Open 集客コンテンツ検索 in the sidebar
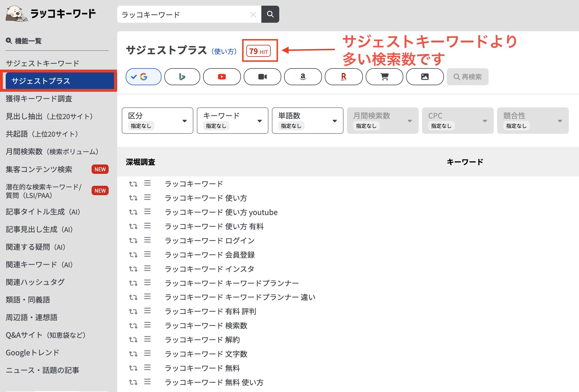This screenshot has height=392, width=579. pos(39,169)
